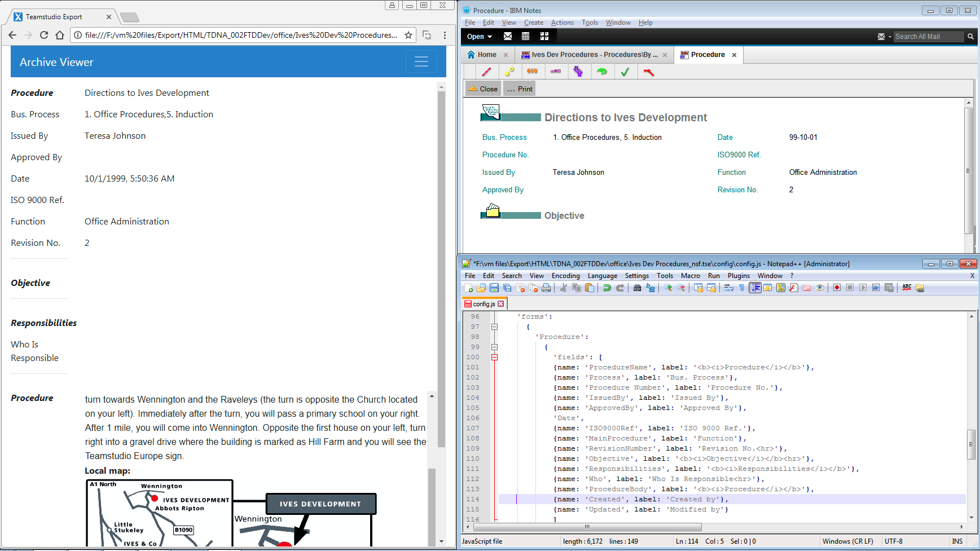The height and width of the screenshot is (551, 980).
Task: Click the Redo arrow in Notepad++
Action: tap(620, 288)
